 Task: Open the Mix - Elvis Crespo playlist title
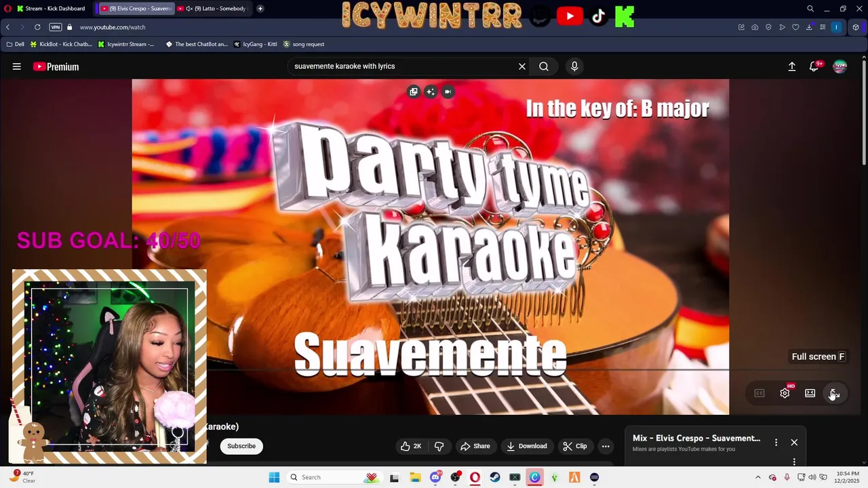[696, 438]
